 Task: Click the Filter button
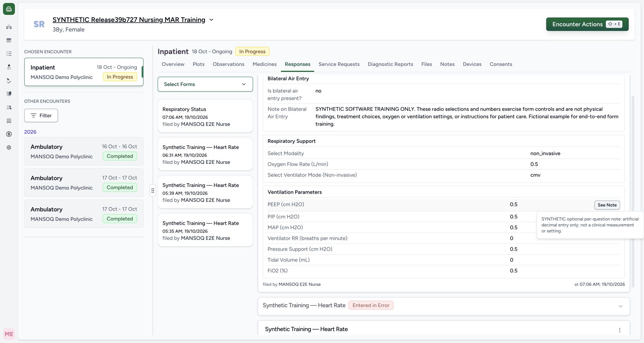[x=41, y=115]
